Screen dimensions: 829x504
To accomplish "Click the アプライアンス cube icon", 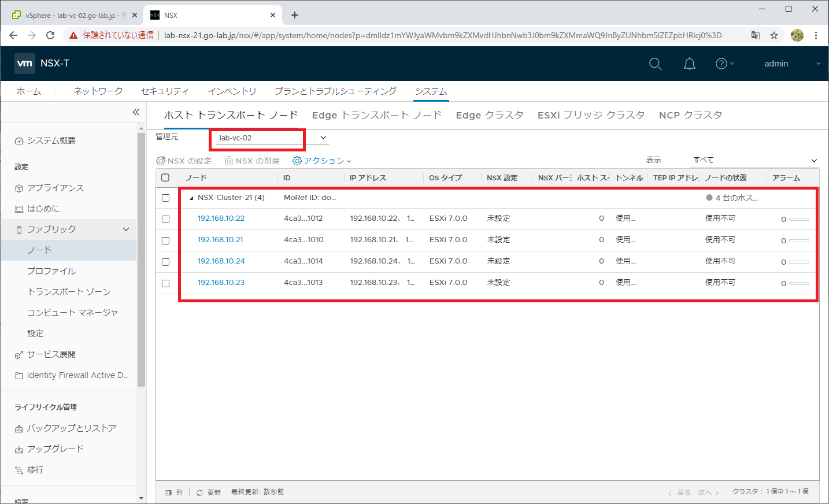I will pyautogui.click(x=19, y=188).
